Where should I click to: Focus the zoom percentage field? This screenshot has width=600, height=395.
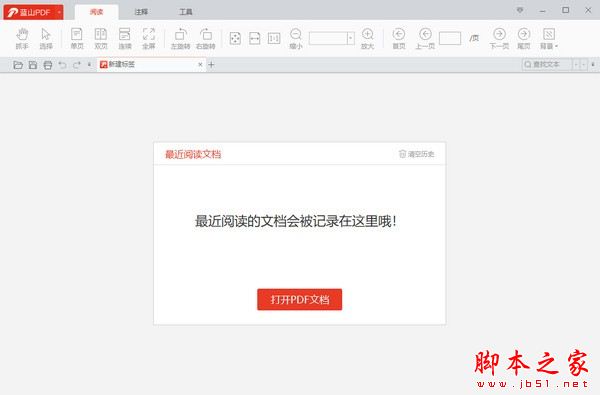pyautogui.click(x=328, y=38)
